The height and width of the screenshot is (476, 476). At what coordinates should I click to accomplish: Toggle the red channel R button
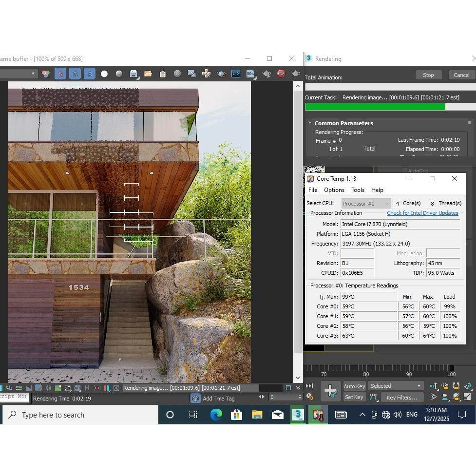coord(60,74)
